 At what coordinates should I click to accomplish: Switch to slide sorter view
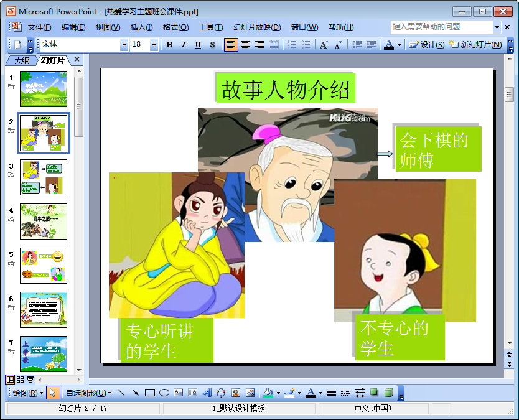pyautogui.click(x=20, y=379)
